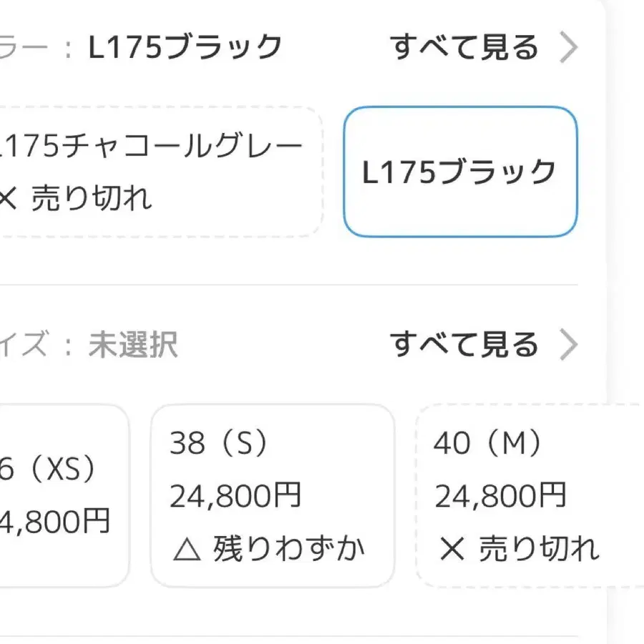644x644 pixels.
Task: Click the bold L175ブラック header label
Action: [185, 48]
